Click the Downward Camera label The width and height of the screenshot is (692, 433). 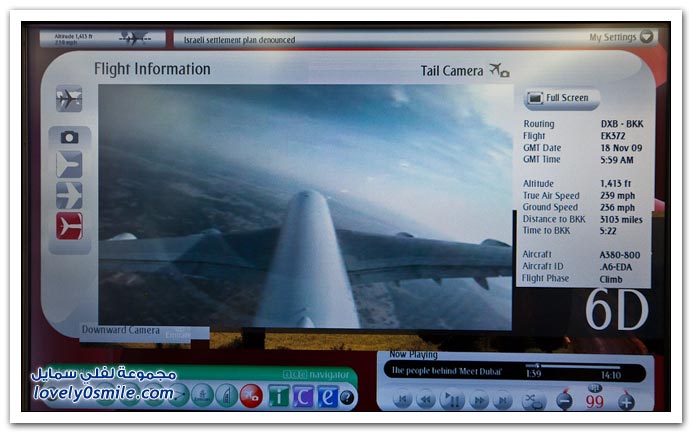(x=119, y=329)
